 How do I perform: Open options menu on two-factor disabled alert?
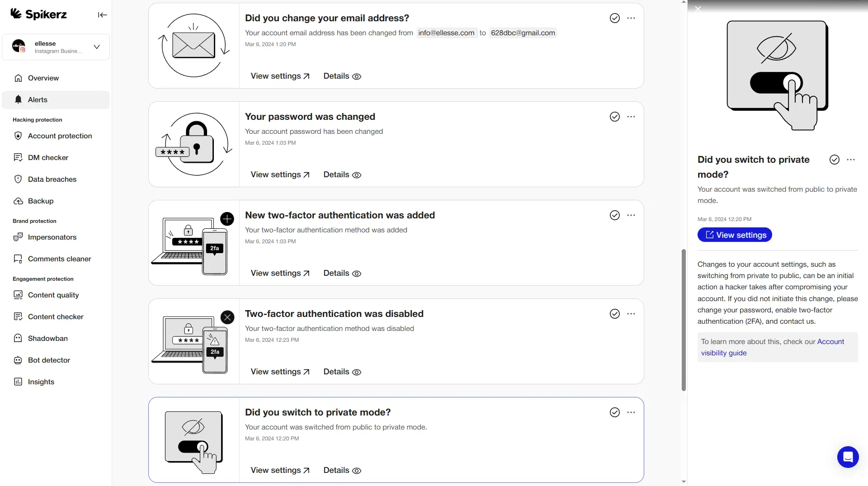(x=631, y=313)
